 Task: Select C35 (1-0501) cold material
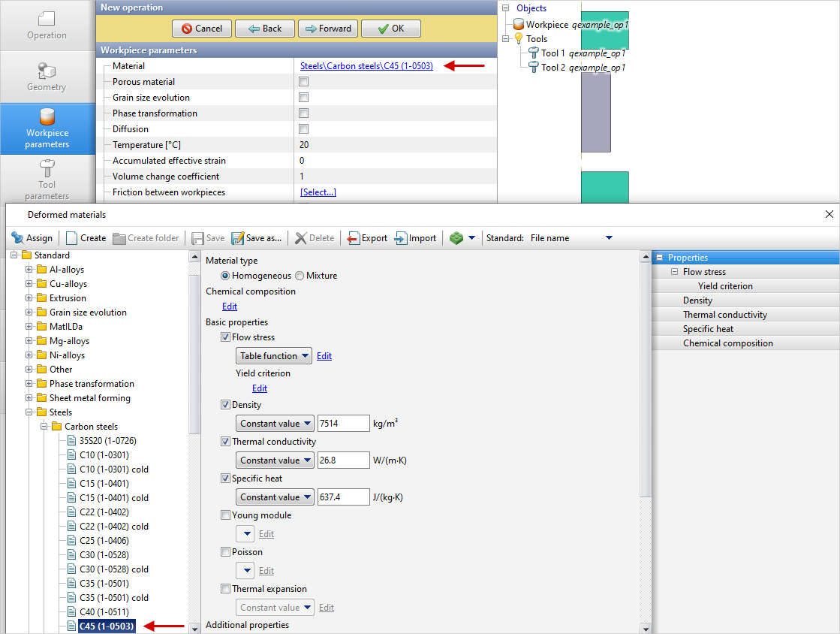pyautogui.click(x=114, y=598)
